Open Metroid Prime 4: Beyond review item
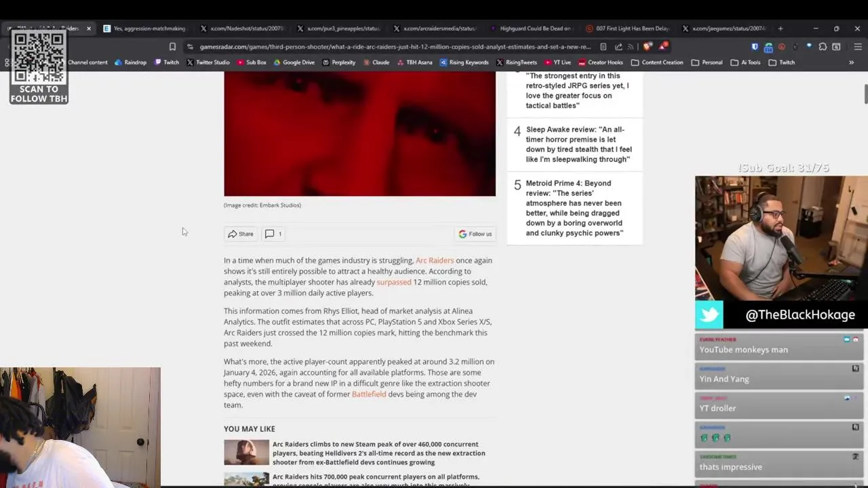This screenshot has height=488, width=868. click(x=574, y=208)
